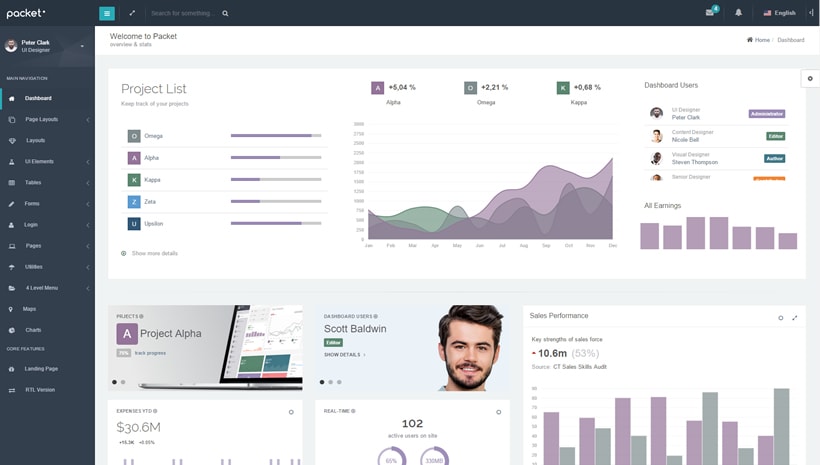Open the notifications bell
This screenshot has width=820, height=465.
pyautogui.click(x=739, y=13)
